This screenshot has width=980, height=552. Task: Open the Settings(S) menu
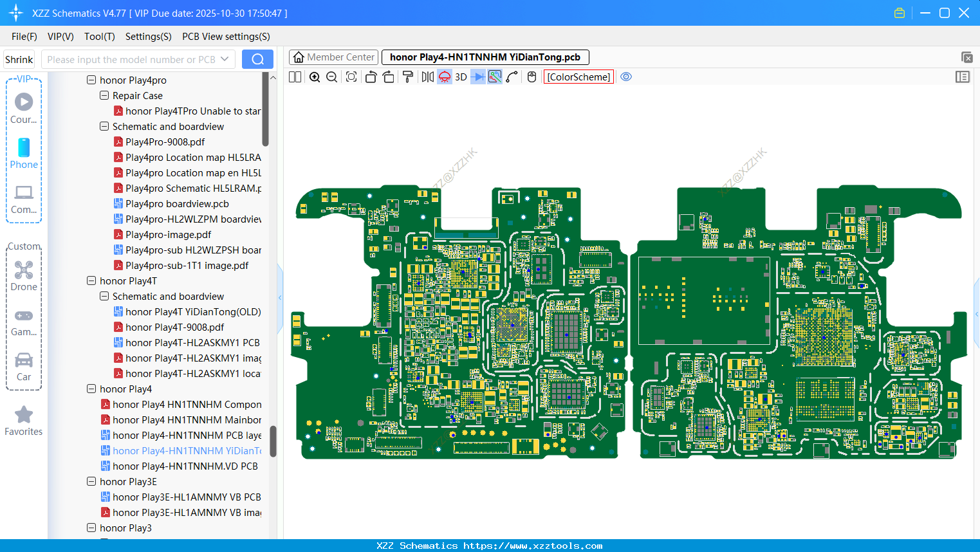(149, 37)
